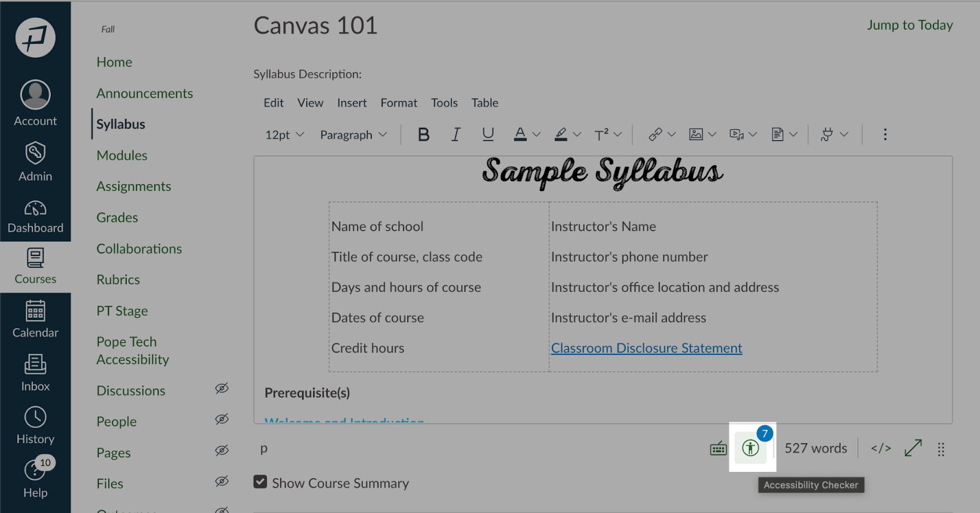This screenshot has height=513, width=980.
Task: Open the Inbox icon
Action: [x=36, y=364]
